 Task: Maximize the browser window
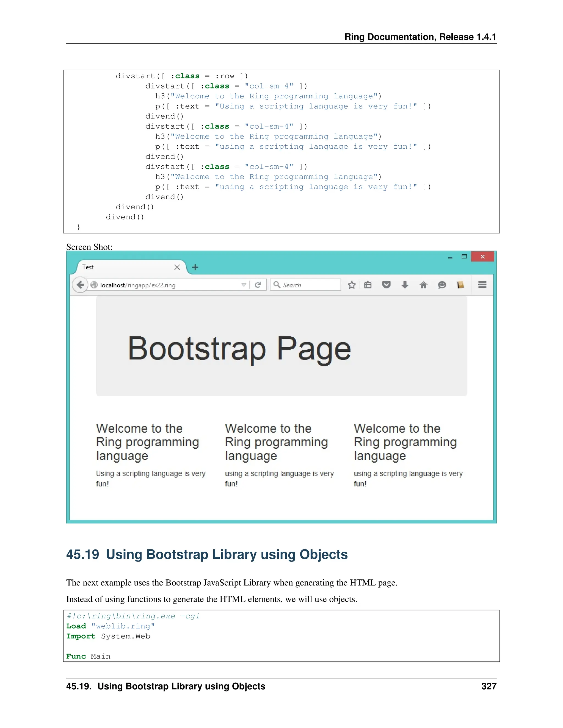pos(464,256)
